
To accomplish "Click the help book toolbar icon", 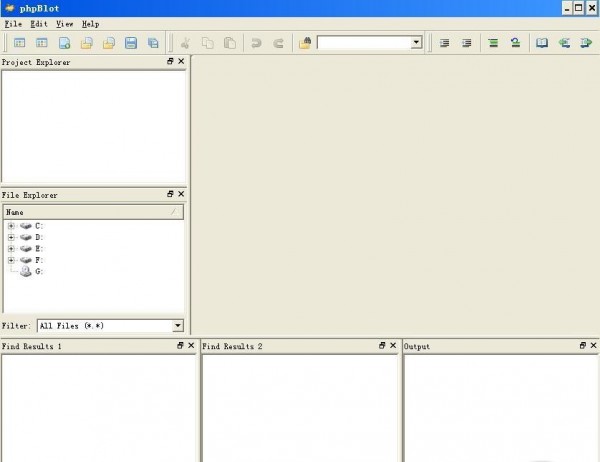I will (x=542, y=43).
